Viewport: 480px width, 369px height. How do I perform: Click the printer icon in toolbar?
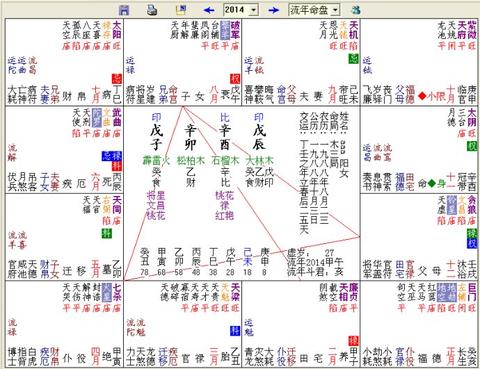152,10
